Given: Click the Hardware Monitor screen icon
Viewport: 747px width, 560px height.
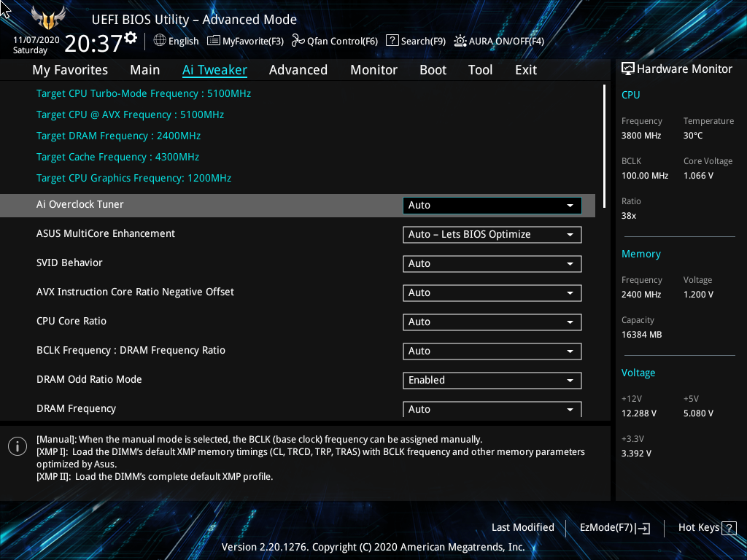Looking at the screenshot, I should (x=628, y=69).
